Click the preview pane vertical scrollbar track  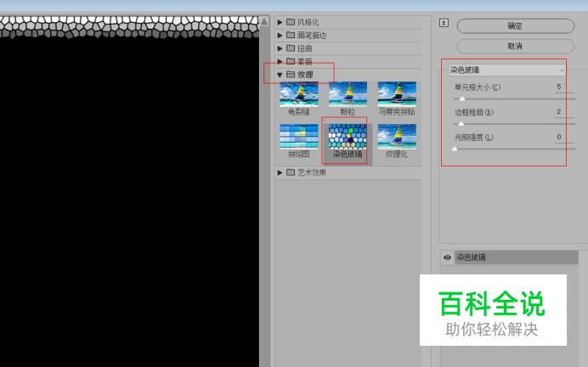(264, 195)
